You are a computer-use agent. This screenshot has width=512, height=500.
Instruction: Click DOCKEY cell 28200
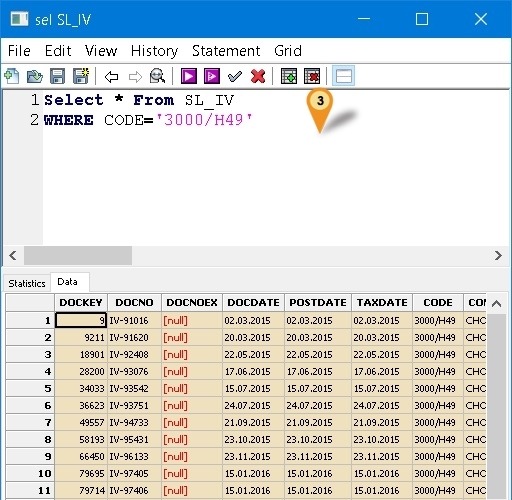coord(81,371)
